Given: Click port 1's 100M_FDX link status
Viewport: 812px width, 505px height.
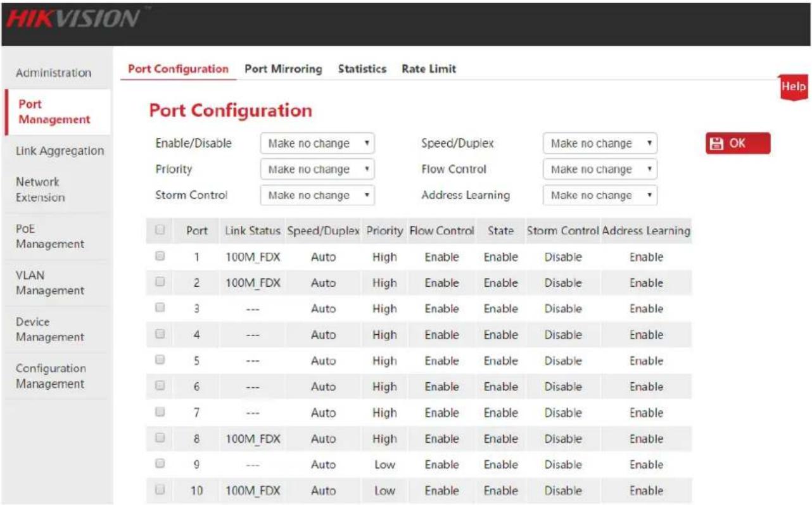Looking at the screenshot, I should (253, 257).
